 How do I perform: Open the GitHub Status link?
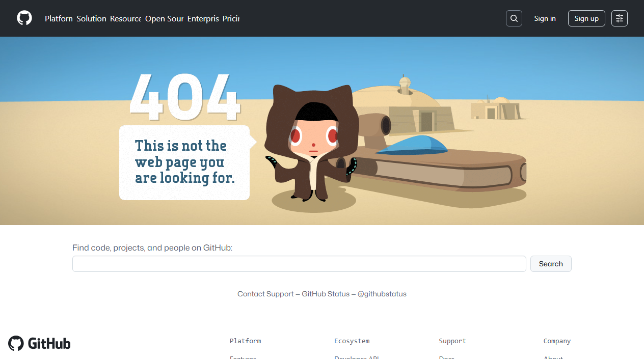click(x=326, y=294)
